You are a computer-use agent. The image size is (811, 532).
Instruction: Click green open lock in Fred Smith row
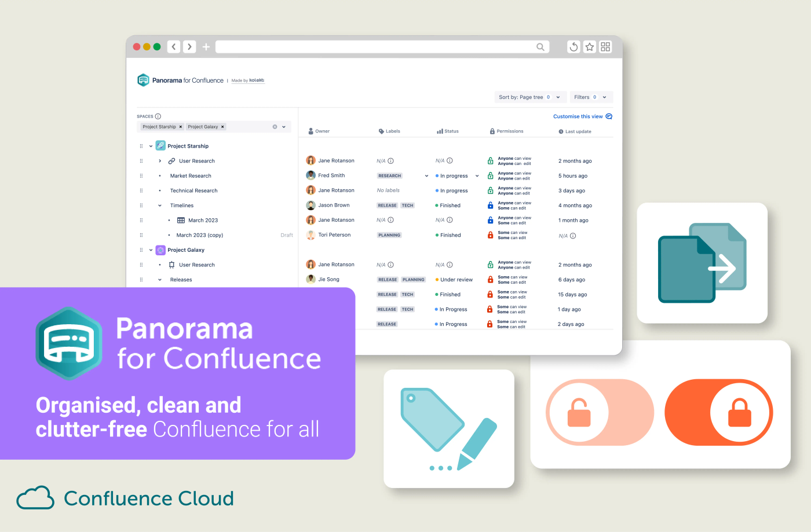(490, 175)
